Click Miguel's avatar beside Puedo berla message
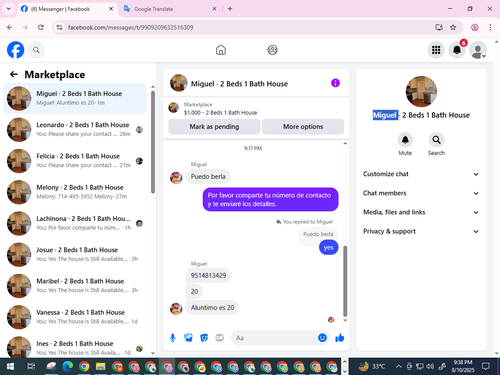The width and height of the screenshot is (500, 375). pos(176,178)
